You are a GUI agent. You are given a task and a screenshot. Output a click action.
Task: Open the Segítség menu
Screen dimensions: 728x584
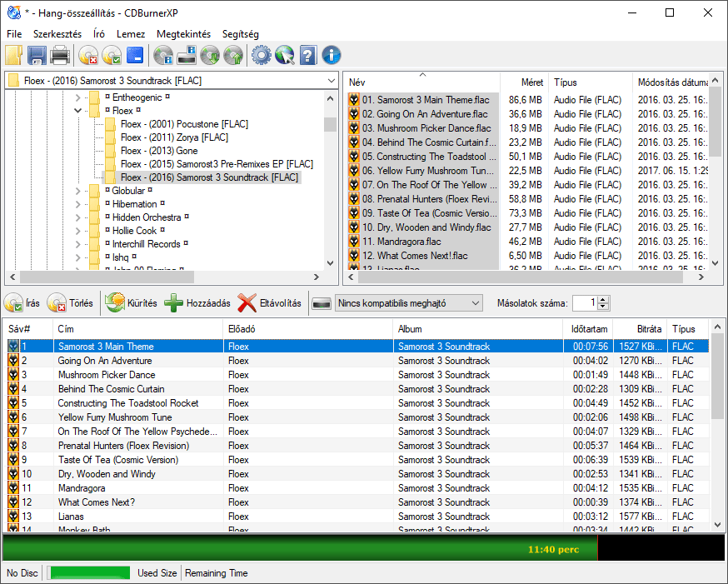(x=241, y=34)
